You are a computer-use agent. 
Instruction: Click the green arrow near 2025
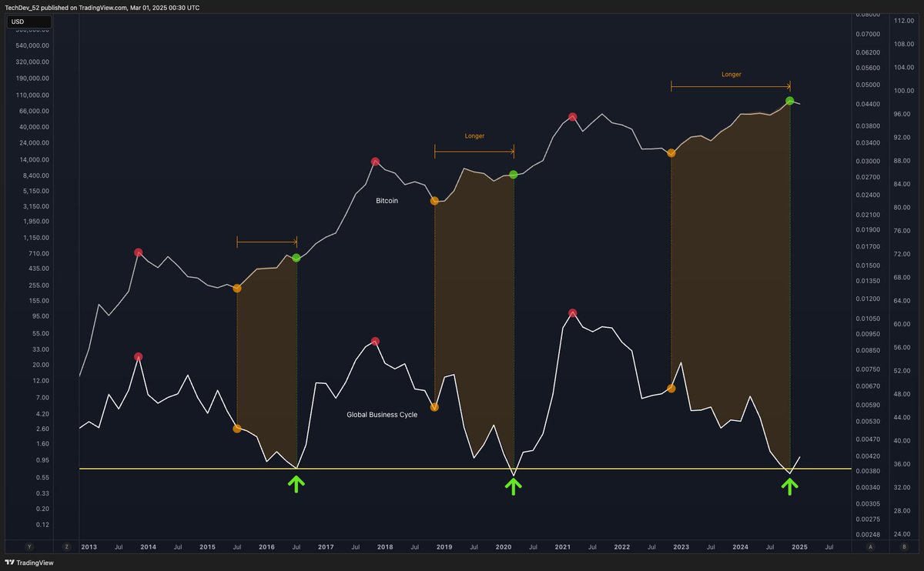click(x=789, y=485)
